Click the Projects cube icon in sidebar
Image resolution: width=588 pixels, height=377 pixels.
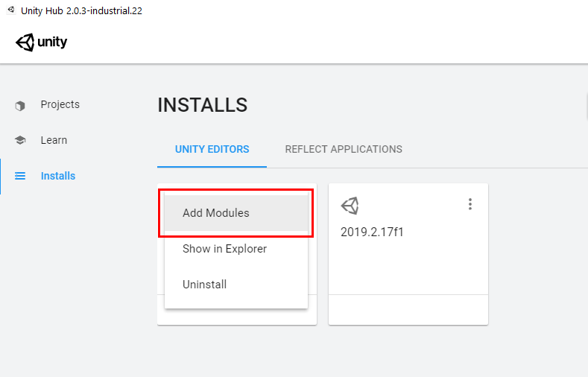[x=20, y=105]
